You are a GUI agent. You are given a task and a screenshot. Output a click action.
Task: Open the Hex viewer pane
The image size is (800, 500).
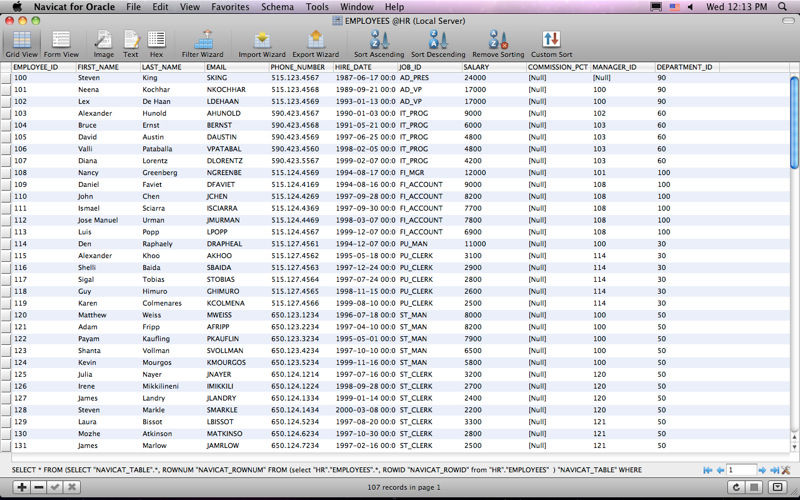pos(156,44)
